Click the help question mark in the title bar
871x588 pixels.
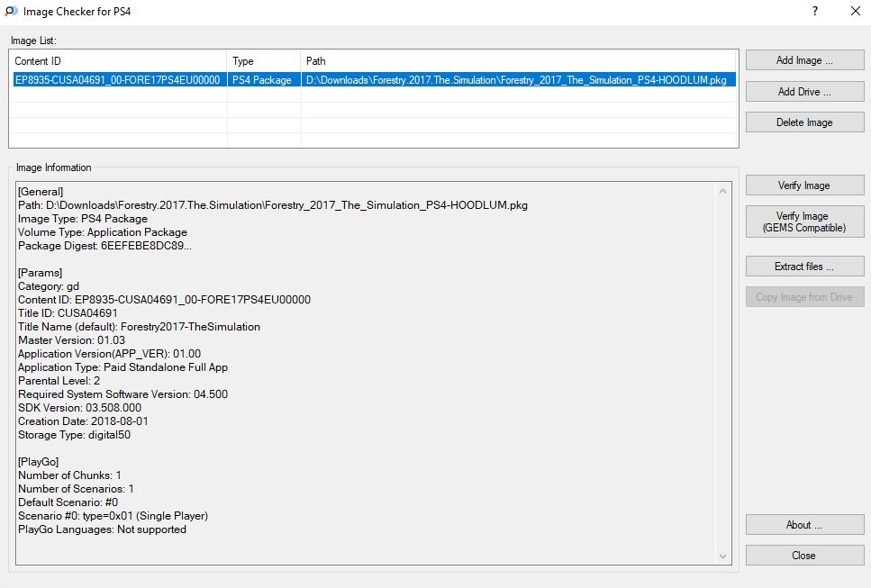pos(815,11)
